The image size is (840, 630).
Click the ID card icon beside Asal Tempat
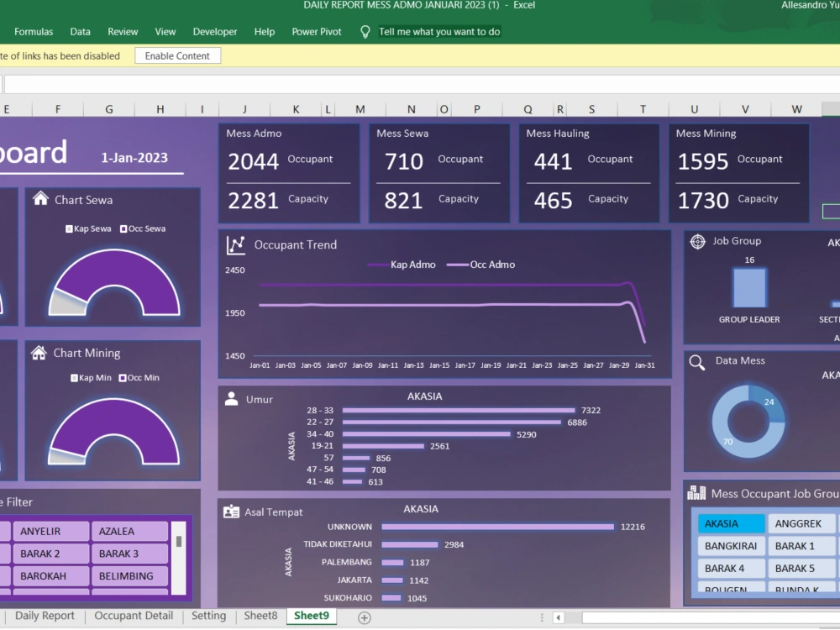coord(232,512)
